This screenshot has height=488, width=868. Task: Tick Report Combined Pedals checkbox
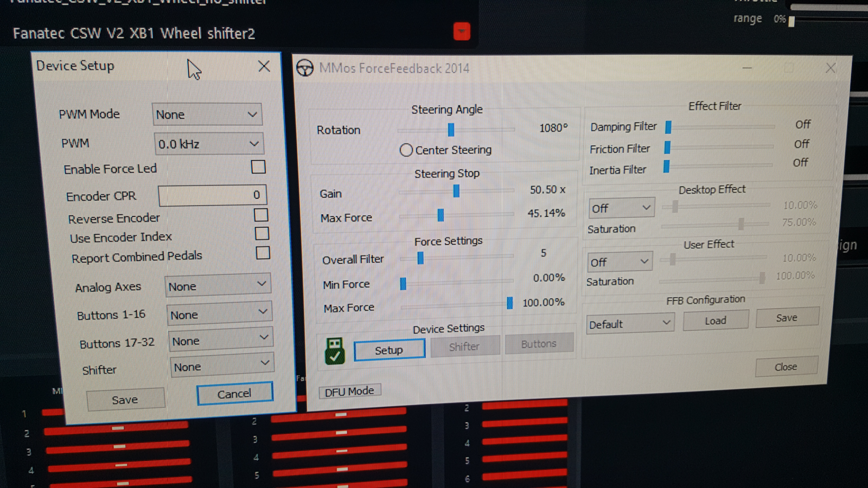point(263,253)
